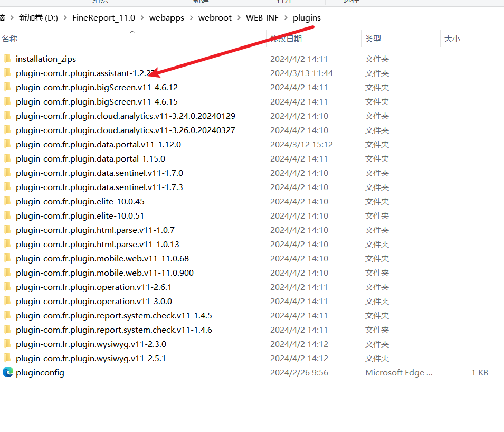The image size is (504, 432).
Task: Select the pluginconfig file name
Action: coord(40,372)
